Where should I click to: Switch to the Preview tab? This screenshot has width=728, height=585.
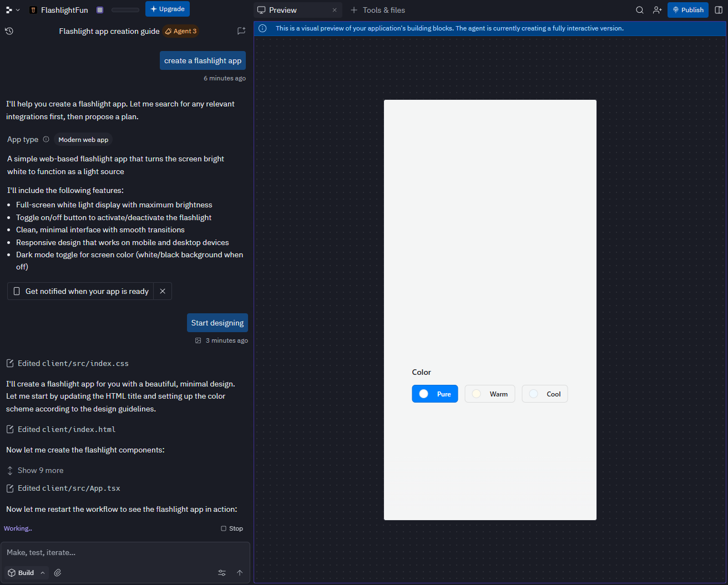coord(284,9)
